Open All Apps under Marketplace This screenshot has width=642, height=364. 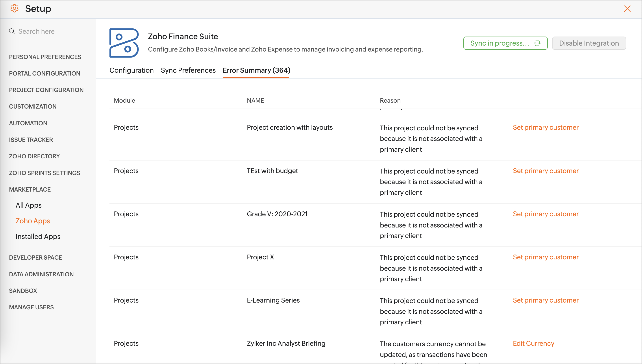(x=28, y=205)
